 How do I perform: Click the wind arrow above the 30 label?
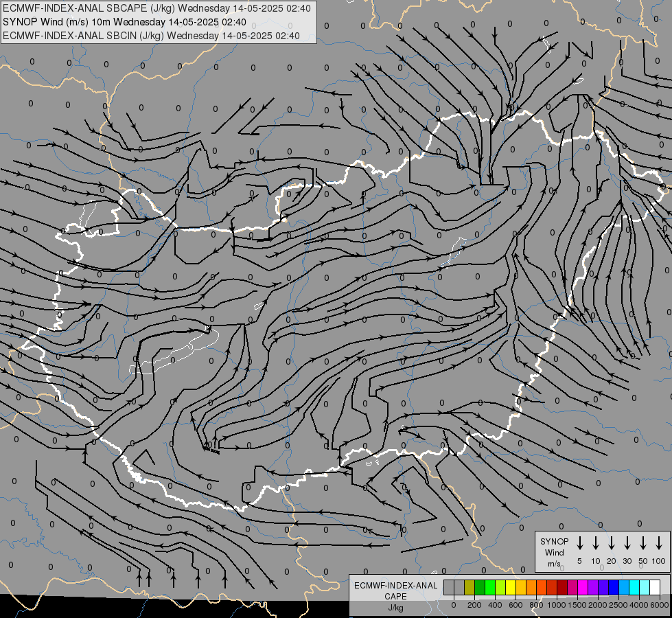[627, 543]
